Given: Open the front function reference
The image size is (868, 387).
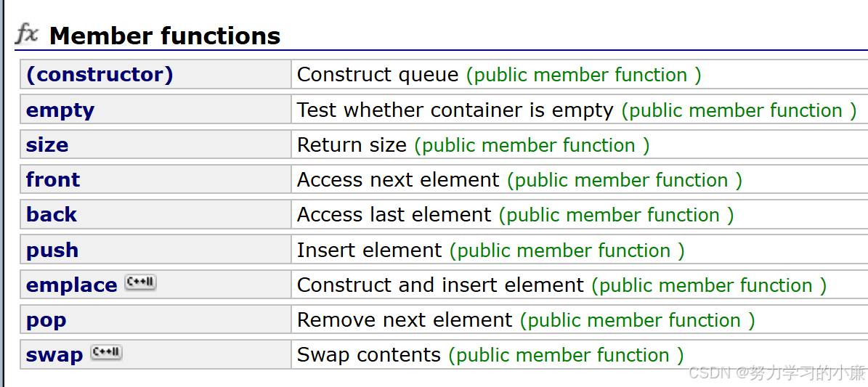Looking at the screenshot, I should tap(53, 180).
